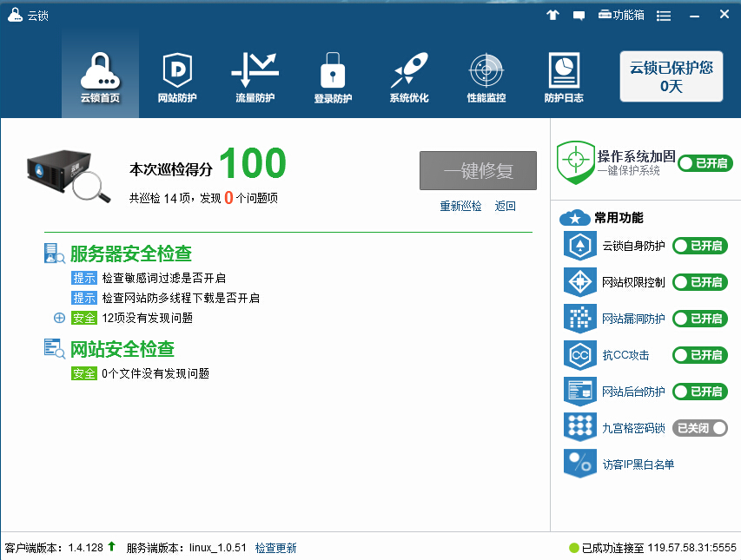Select the 0个文件没有发现问题 row
The width and height of the screenshot is (741, 560).
coord(141,373)
